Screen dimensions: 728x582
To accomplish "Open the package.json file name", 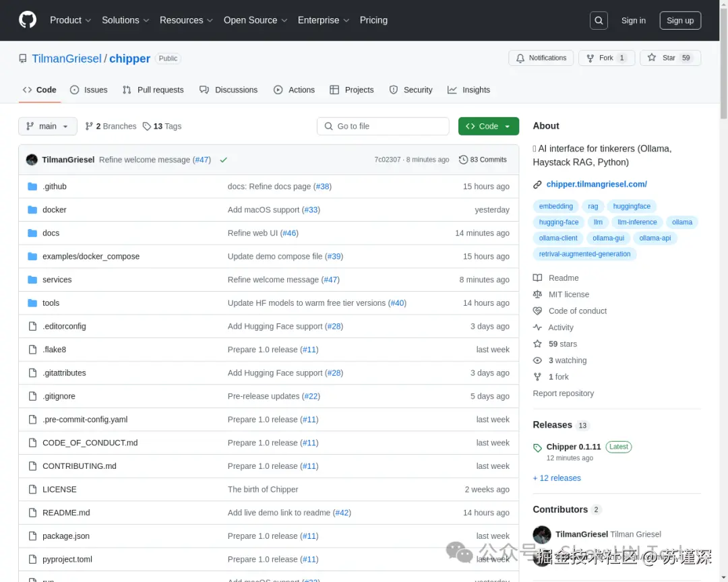I will [66, 536].
